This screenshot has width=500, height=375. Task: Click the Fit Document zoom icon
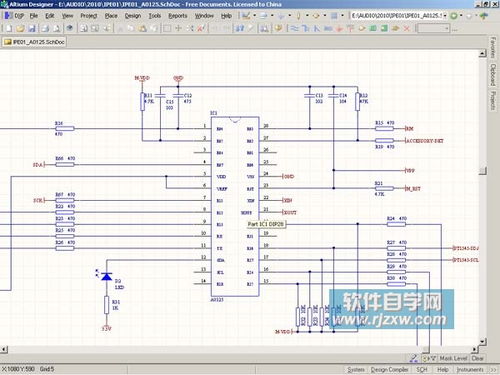click(83, 28)
